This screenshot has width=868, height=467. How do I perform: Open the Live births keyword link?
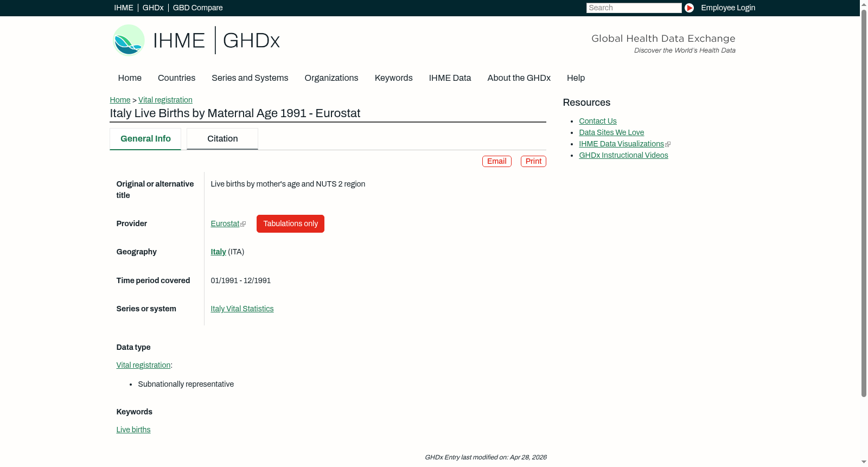click(133, 430)
